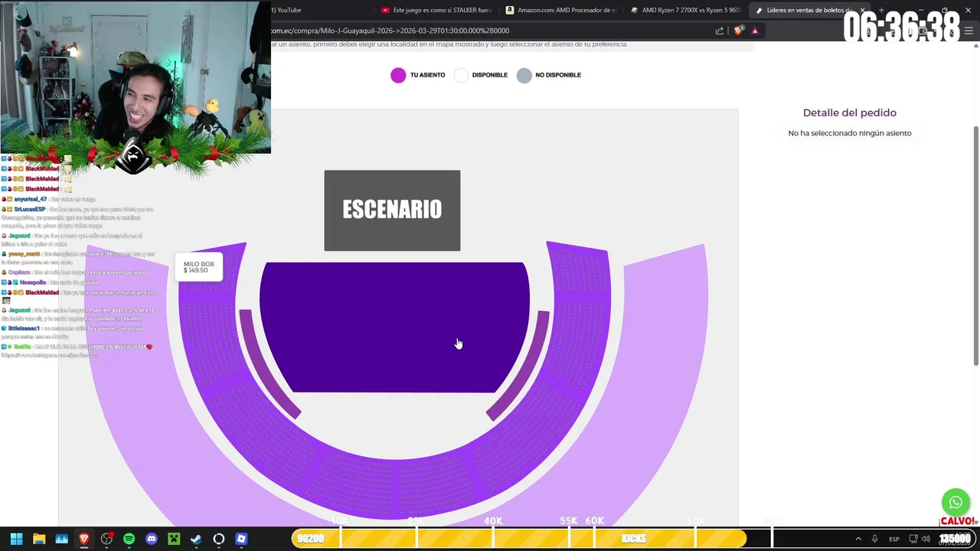
Task: Open the Brave Rewards triangle icon
Action: coord(755,31)
